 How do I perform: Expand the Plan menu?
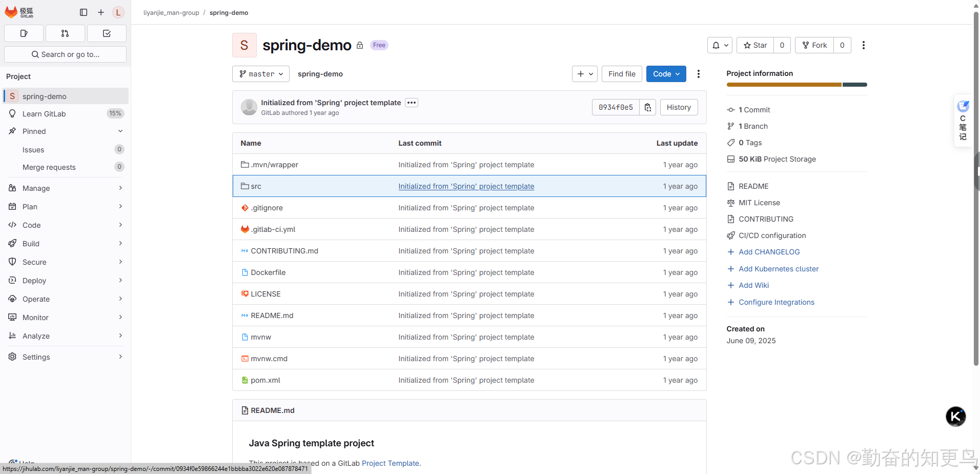click(66, 207)
